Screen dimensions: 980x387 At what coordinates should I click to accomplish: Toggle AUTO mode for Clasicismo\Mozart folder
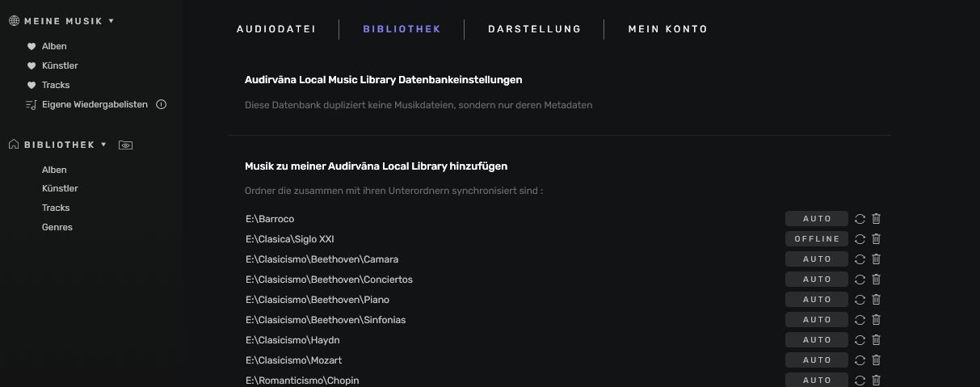[817, 360]
